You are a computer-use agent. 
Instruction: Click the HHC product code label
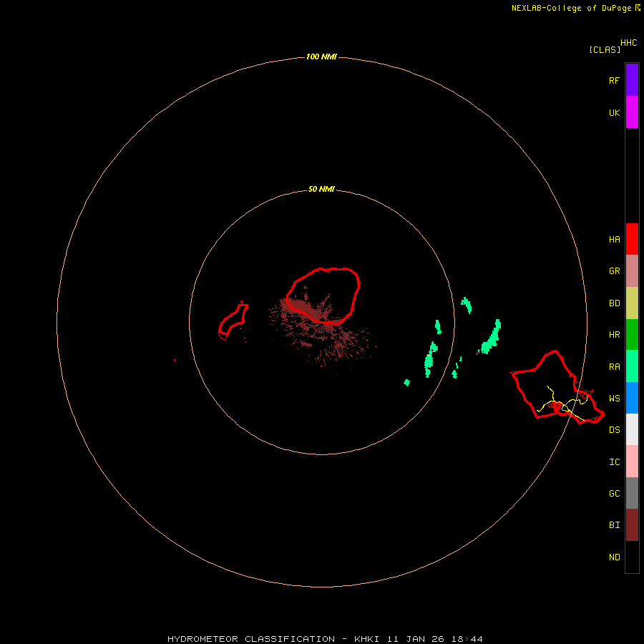[x=629, y=43]
